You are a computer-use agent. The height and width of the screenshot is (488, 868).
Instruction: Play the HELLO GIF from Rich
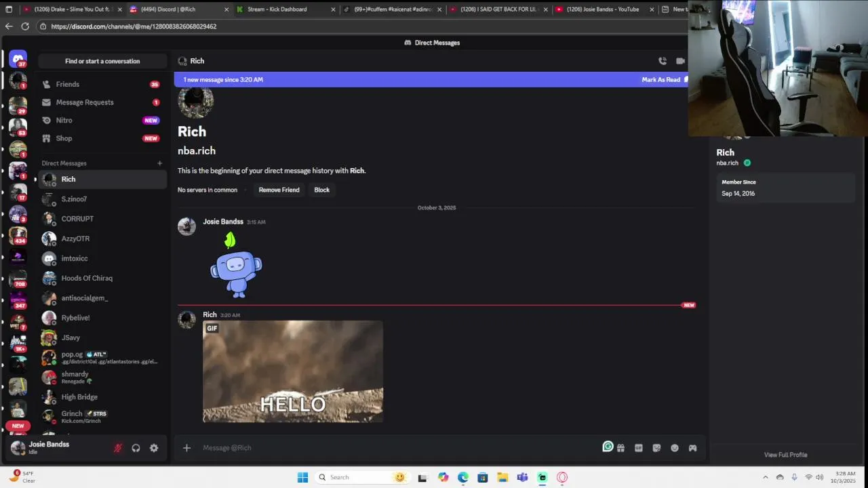(293, 371)
